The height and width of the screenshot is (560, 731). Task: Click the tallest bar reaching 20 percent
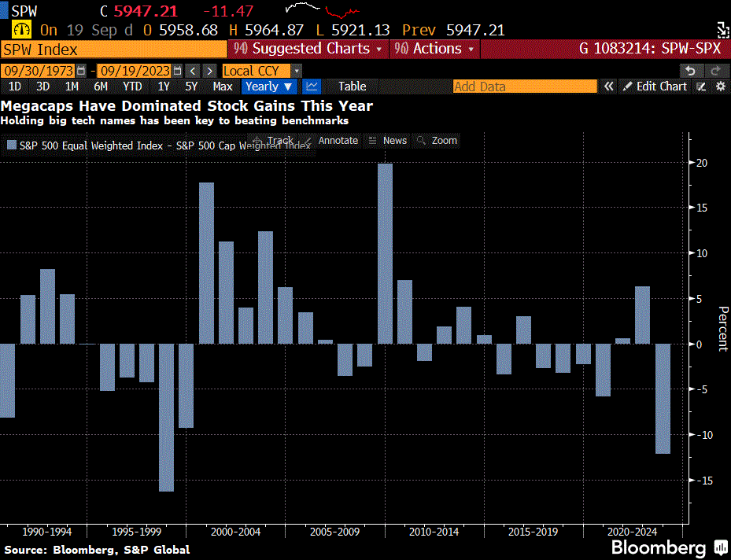(x=385, y=254)
